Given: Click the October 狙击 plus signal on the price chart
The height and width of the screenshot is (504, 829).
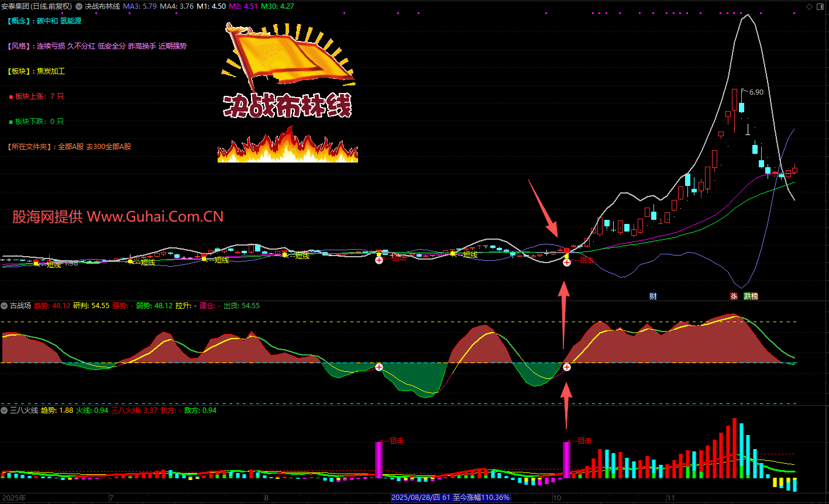Looking at the screenshot, I should (x=566, y=263).
